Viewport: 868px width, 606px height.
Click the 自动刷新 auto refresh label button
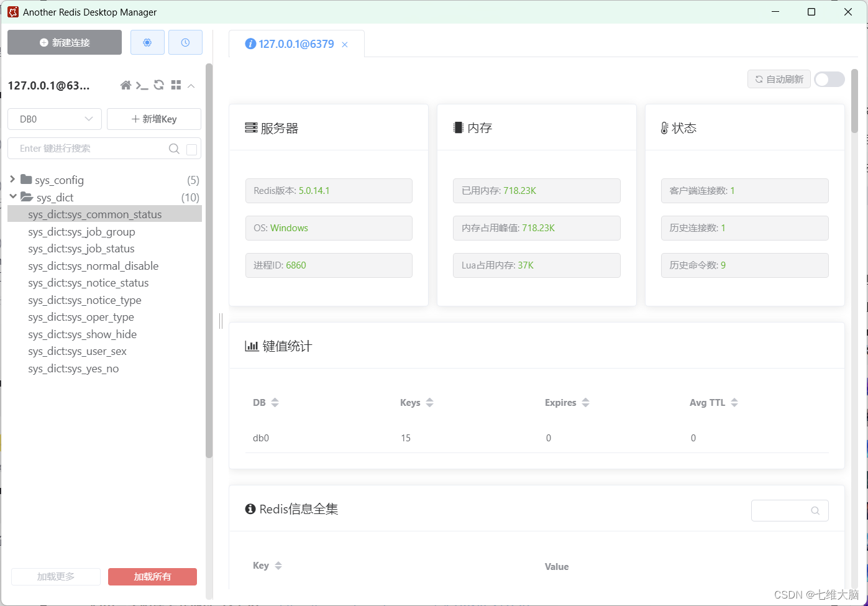pyautogui.click(x=779, y=79)
